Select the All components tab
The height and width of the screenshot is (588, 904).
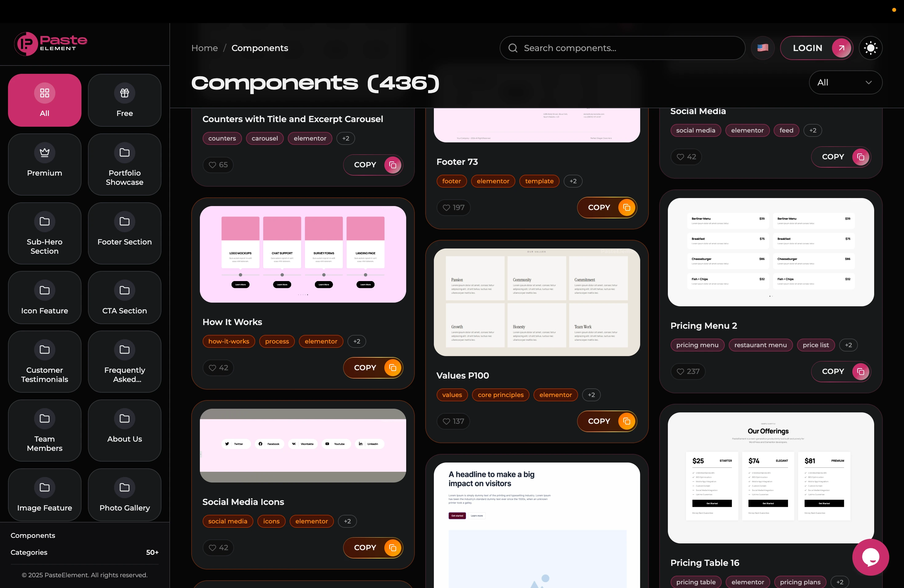tap(45, 100)
